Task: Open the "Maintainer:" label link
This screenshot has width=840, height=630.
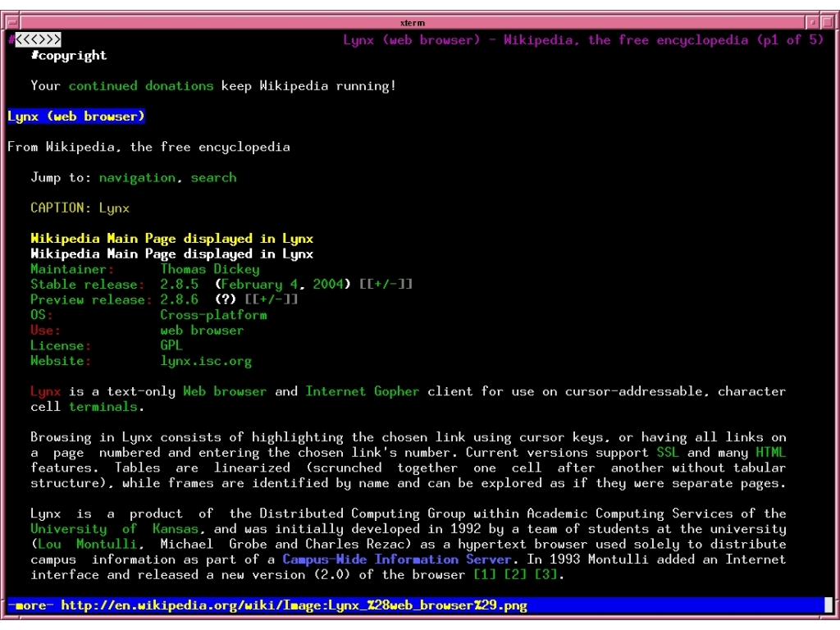Action: click(72, 269)
